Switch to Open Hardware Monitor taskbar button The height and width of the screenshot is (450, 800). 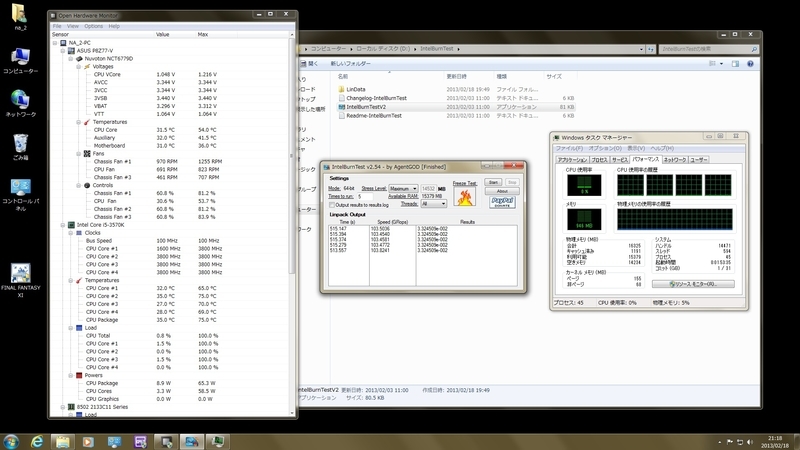coord(166,441)
